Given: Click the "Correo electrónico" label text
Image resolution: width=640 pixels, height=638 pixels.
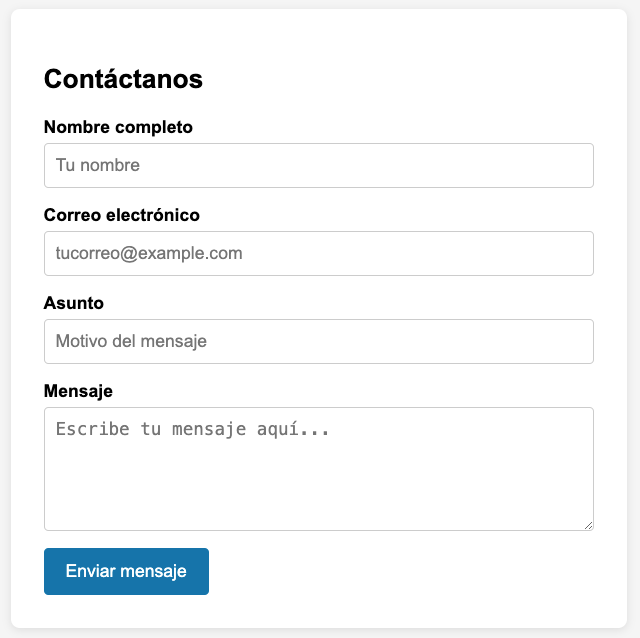Looking at the screenshot, I should (x=122, y=215).
